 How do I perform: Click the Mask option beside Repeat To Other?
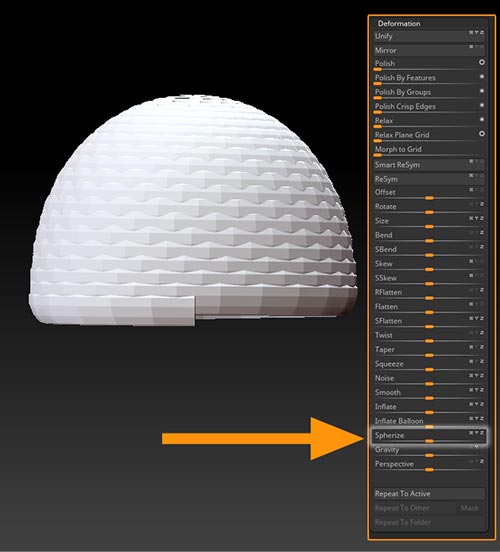(469, 508)
